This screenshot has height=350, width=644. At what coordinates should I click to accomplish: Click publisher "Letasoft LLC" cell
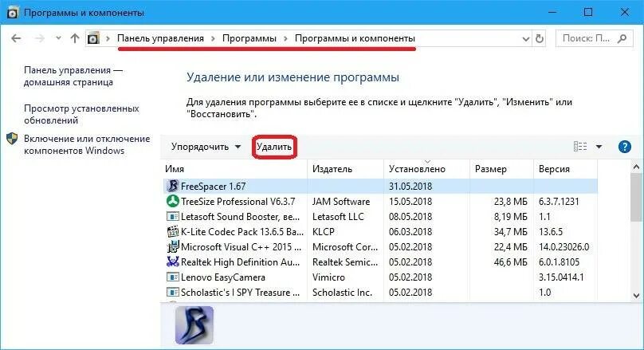[x=338, y=217]
